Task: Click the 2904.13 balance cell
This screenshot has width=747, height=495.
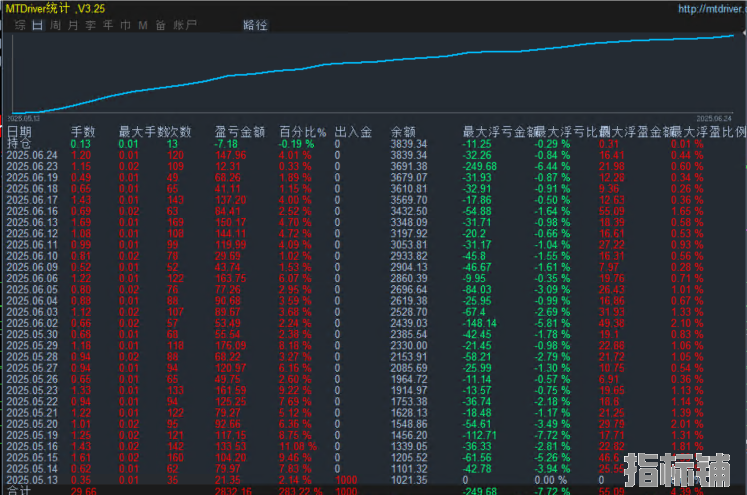Action: [409, 267]
